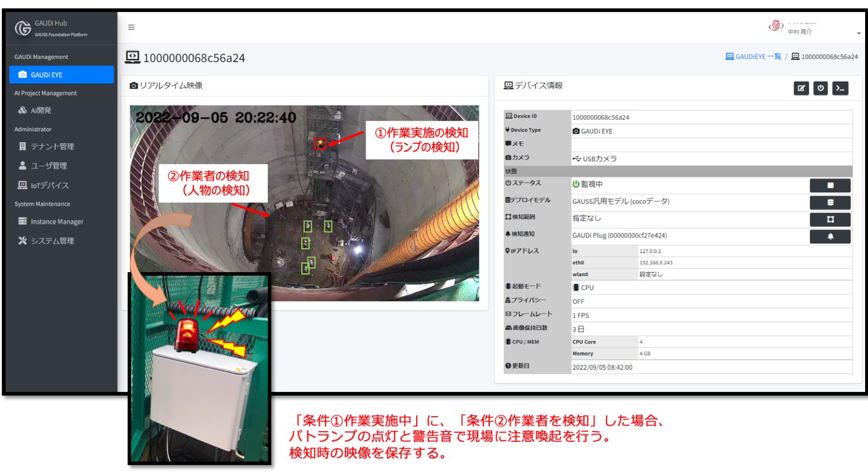Image resolution: width=868 pixels, height=473 pixels.
Task: Click the フレームレート value 1 FPS
Action: (581, 315)
